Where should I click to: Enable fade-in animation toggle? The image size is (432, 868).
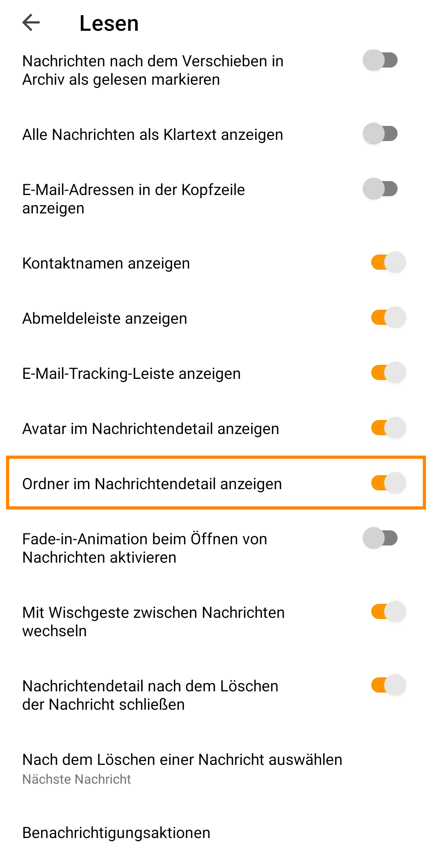(x=380, y=538)
